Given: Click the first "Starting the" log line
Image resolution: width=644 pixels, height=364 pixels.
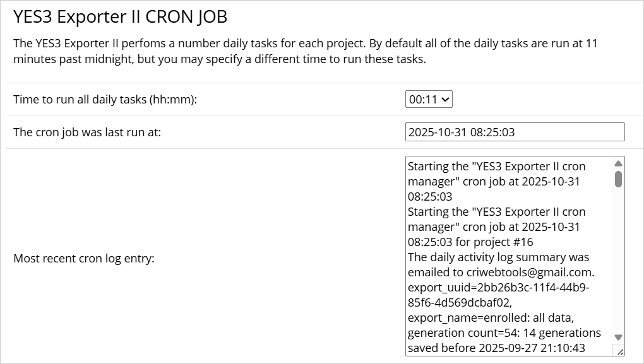Looking at the screenshot, I should click(496, 167).
